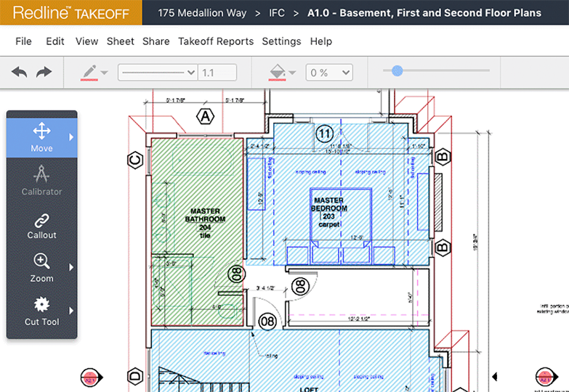Click the pencil line color icon
This screenshot has width=569, height=392.
pyautogui.click(x=89, y=73)
